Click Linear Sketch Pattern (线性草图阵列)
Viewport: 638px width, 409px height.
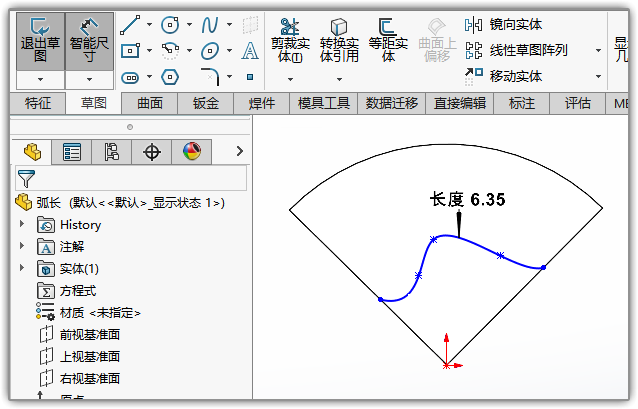point(517,50)
